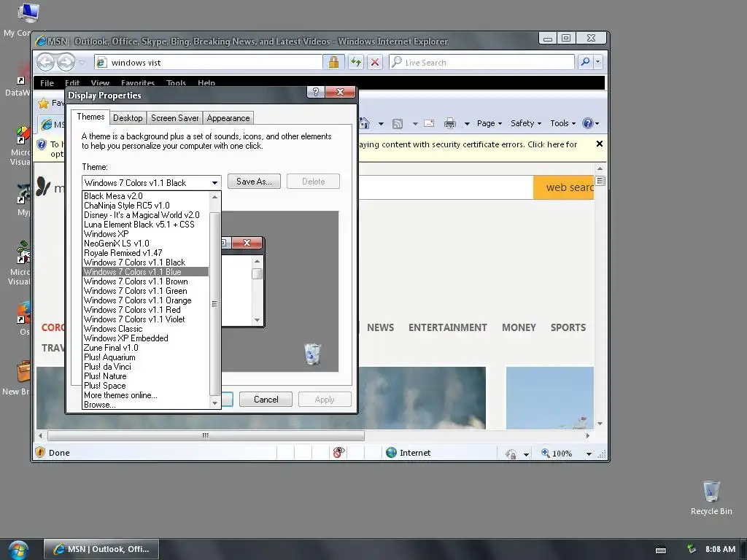The height and width of the screenshot is (560, 747).
Task: Open the Favorites menu in menu bar
Action: point(138,83)
